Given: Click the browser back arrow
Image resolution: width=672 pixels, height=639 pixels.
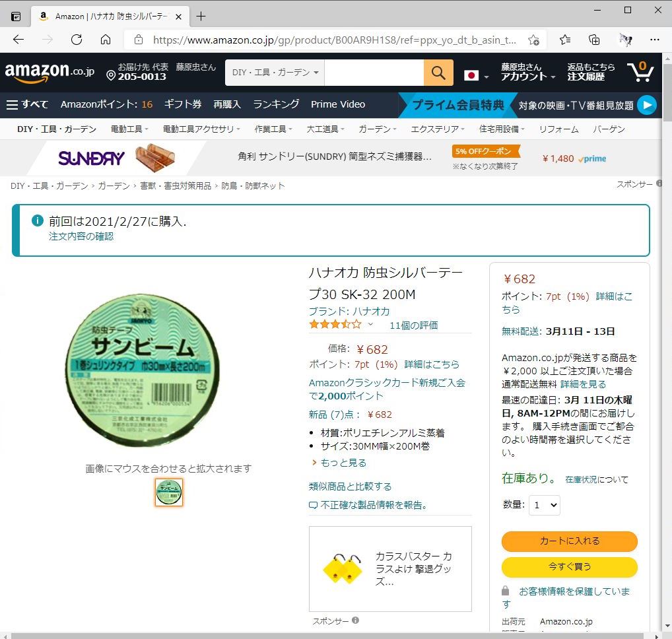Looking at the screenshot, I should click(18, 40).
